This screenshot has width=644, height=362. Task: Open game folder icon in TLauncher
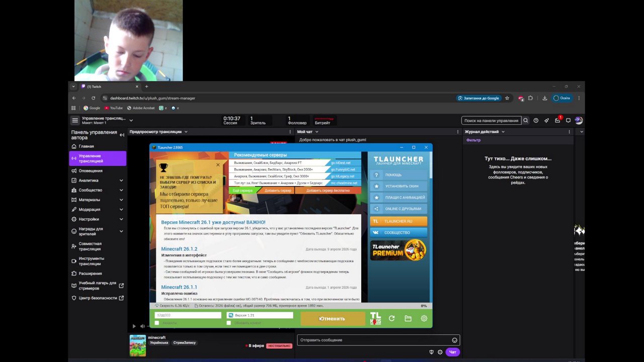[408, 318]
